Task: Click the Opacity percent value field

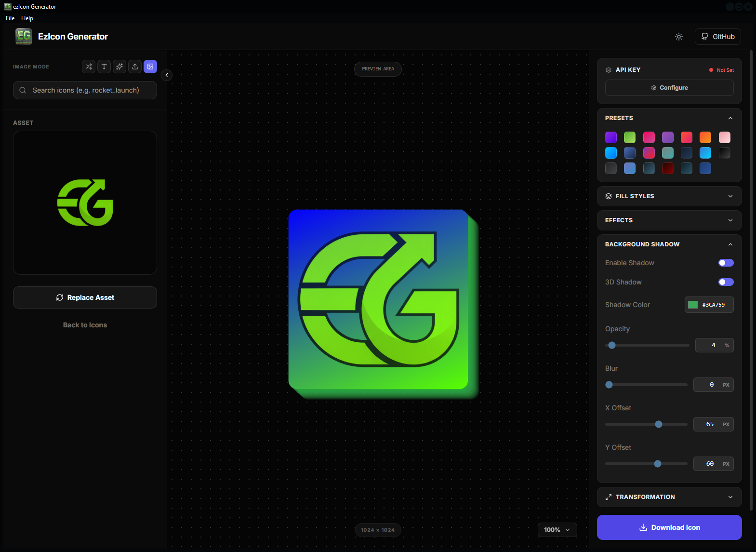Action: [x=715, y=345]
